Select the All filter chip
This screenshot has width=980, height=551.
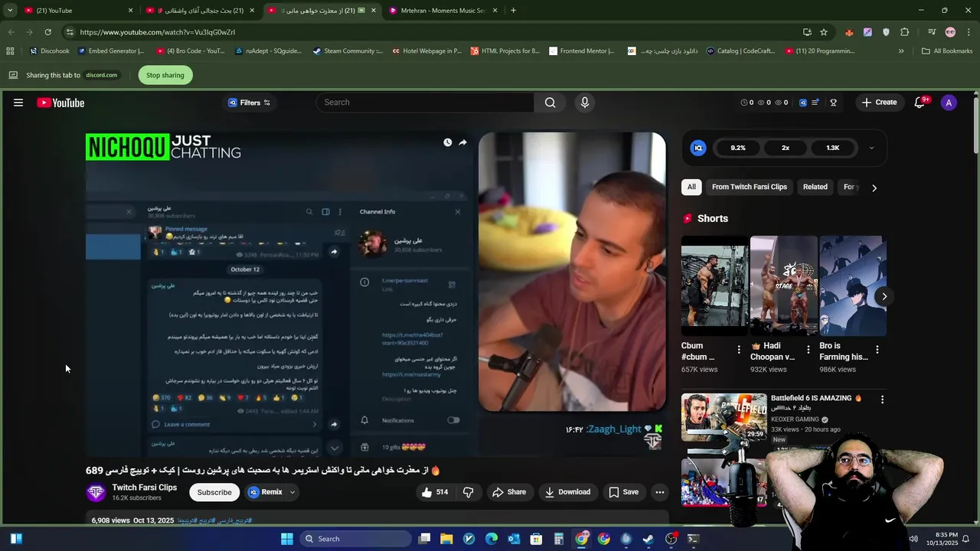coord(691,187)
